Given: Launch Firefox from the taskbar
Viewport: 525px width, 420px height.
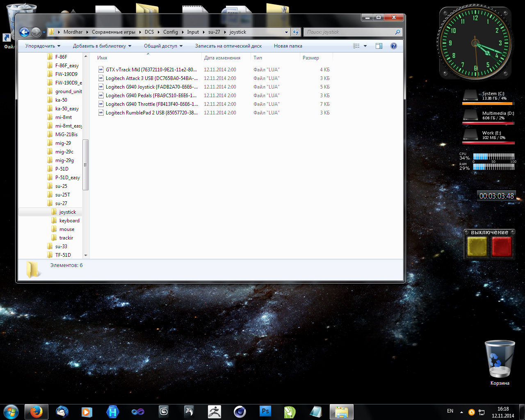Looking at the screenshot, I should coord(36,411).
